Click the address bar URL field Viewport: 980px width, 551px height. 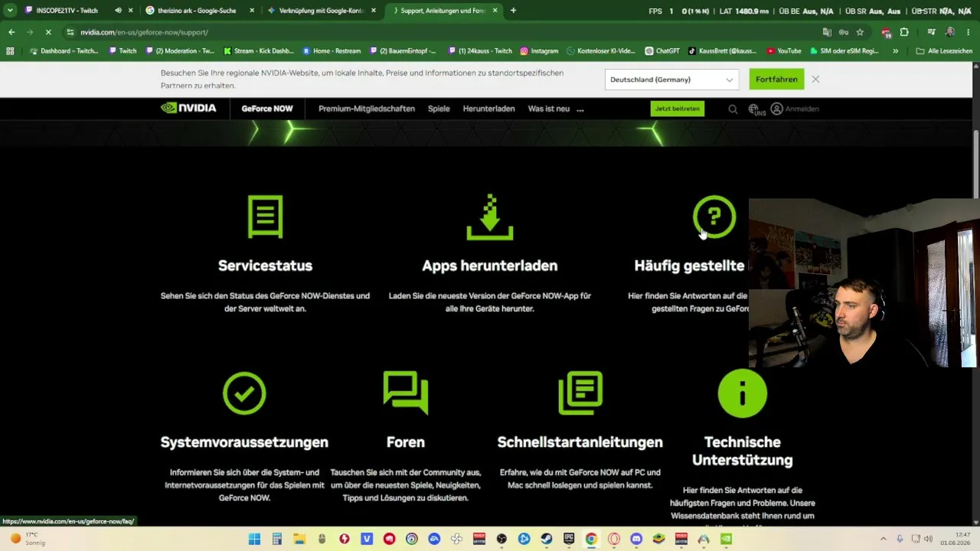coord(444,32)
